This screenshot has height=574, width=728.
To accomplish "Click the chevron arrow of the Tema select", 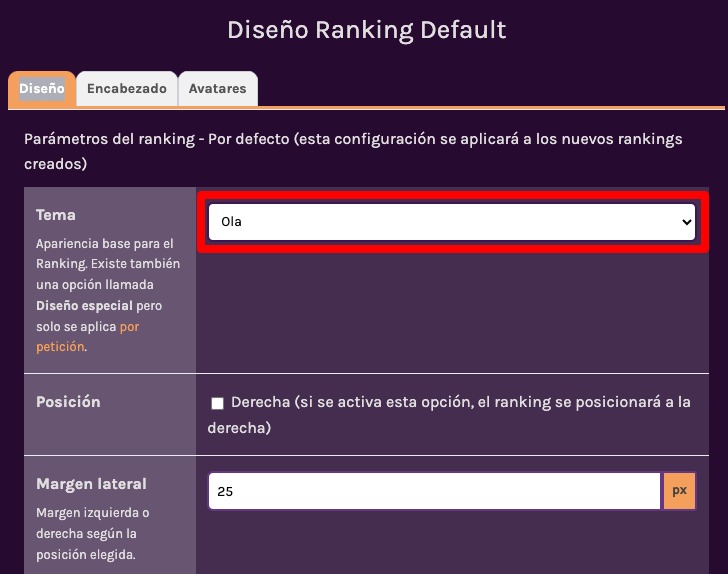I will (x=686, y=222).
